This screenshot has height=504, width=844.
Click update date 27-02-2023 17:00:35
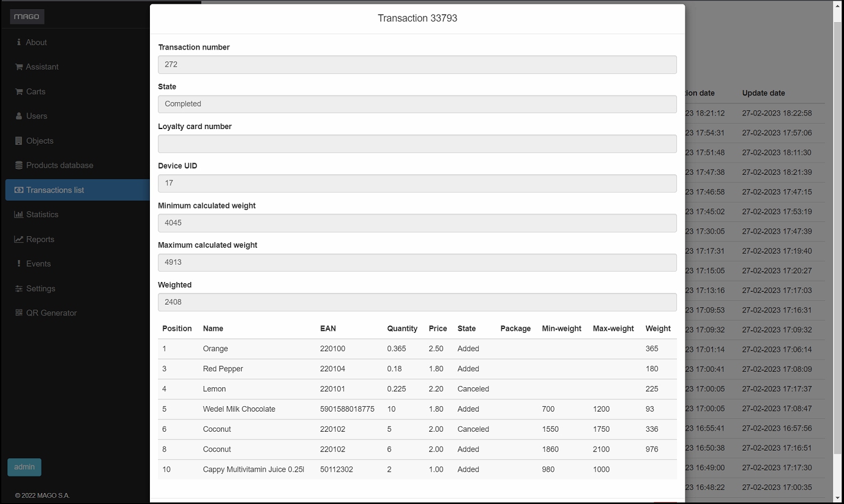pos(777,487)
